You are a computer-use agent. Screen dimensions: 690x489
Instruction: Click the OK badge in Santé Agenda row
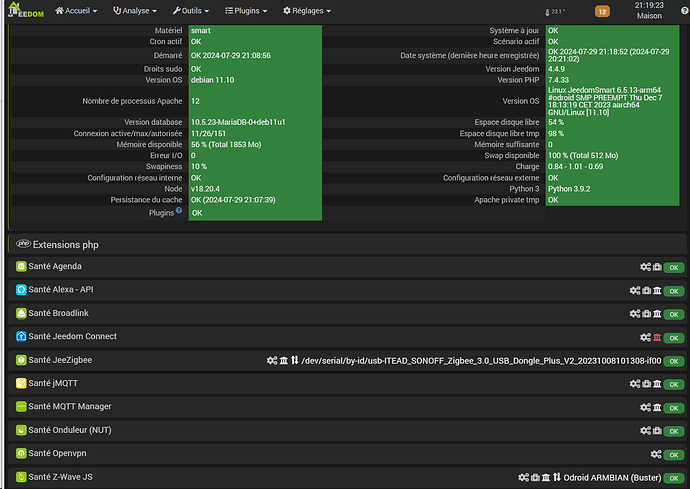click(x=674, y=268)
